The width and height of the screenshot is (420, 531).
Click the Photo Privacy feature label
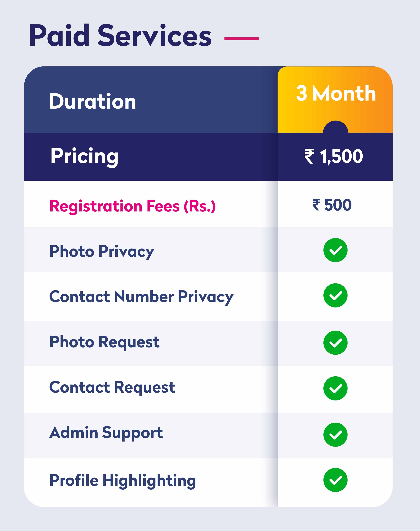[102, 251]
